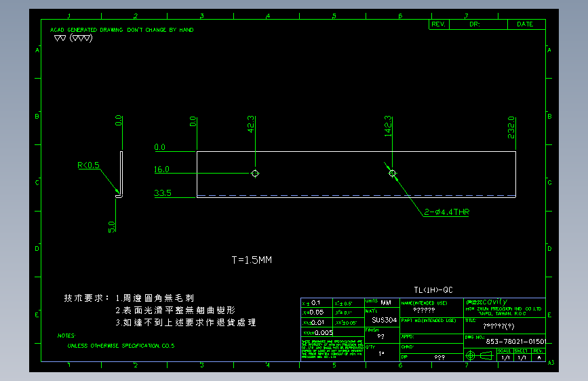Click the 'NOTES:' heading
588x381 pixels.
click(x=66, y=336)
